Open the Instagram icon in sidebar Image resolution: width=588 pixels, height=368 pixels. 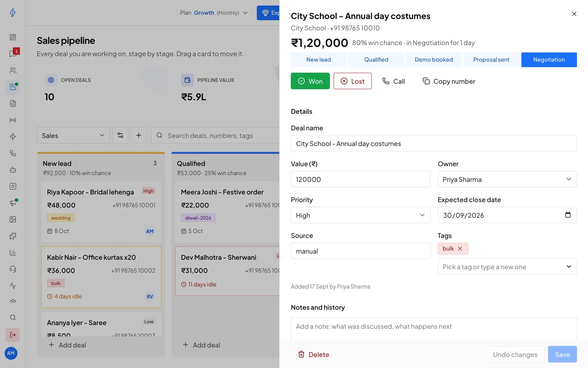13,186
